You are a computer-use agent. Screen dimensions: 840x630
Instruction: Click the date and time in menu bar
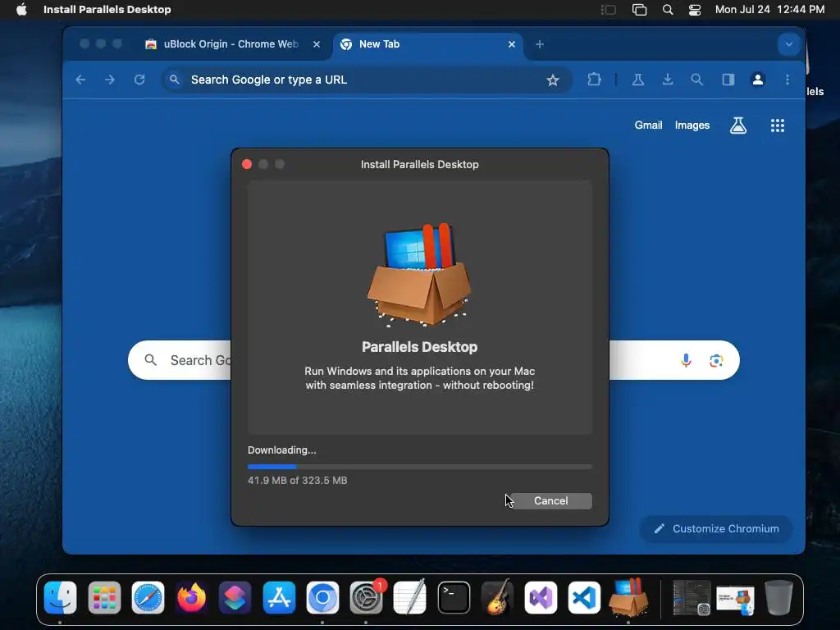[769, 10]
